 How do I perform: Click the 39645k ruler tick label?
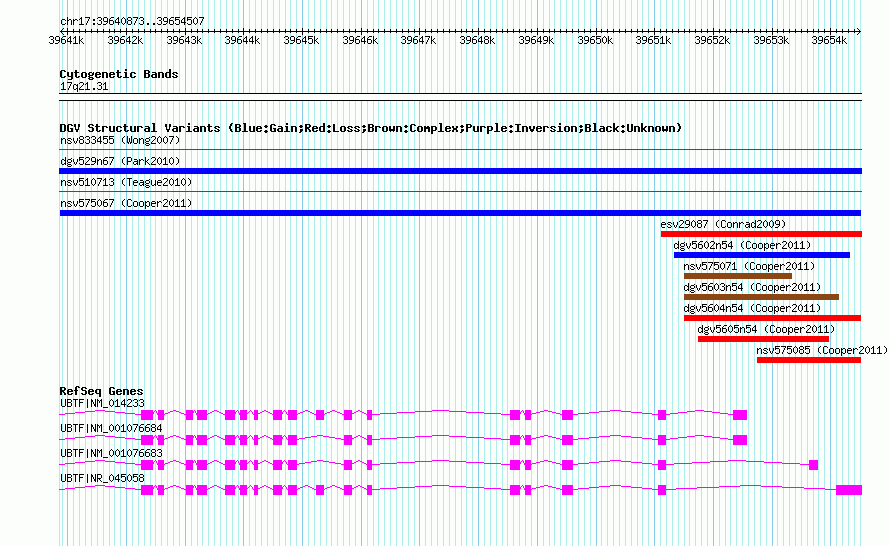[301, 40]
